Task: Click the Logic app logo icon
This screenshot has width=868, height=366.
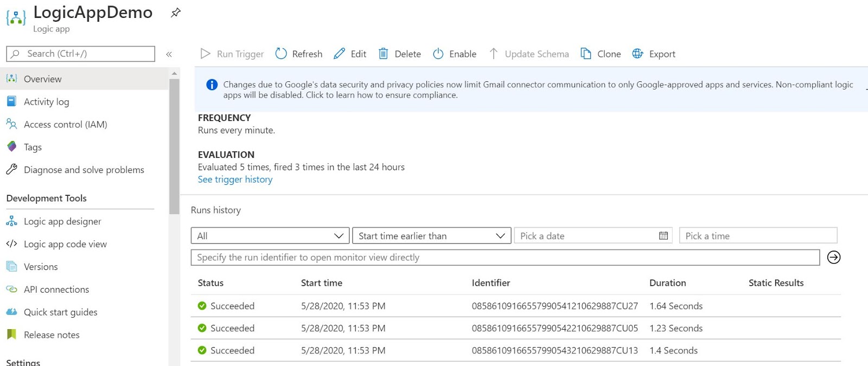Action: pyautogui.click(x=16, y=18)
